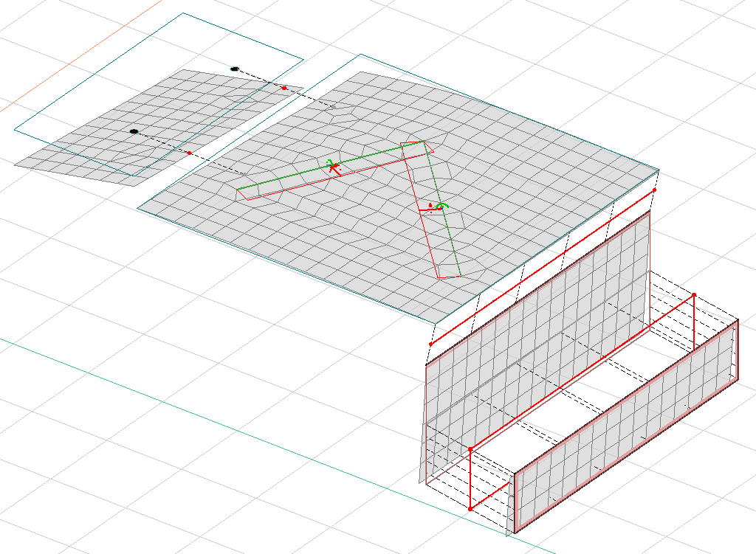Click the orange axis line
The image size is (756, 554).
[80, 56]
